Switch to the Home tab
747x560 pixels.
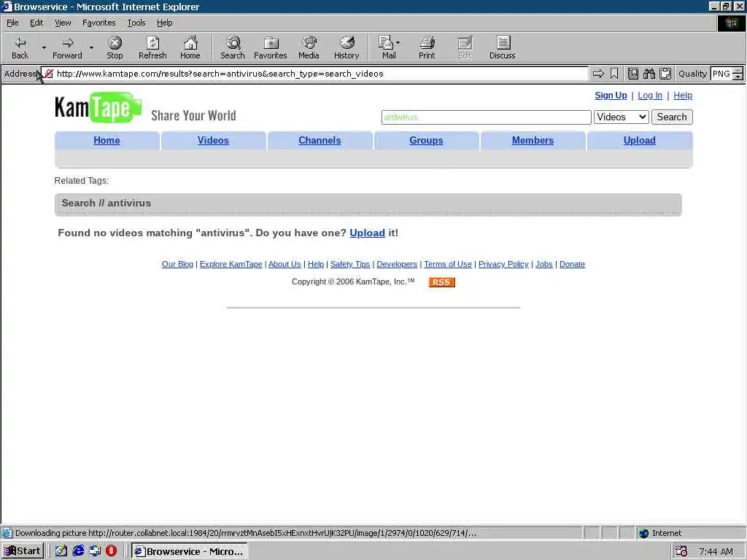coord(107,141)
